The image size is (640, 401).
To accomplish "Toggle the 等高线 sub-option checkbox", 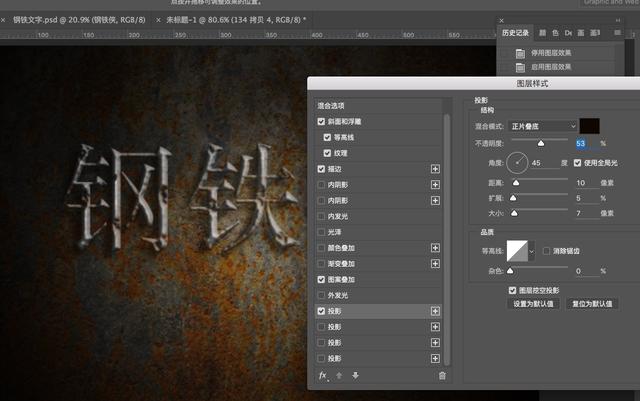I will pyautogui.click(x=327, y=137).
